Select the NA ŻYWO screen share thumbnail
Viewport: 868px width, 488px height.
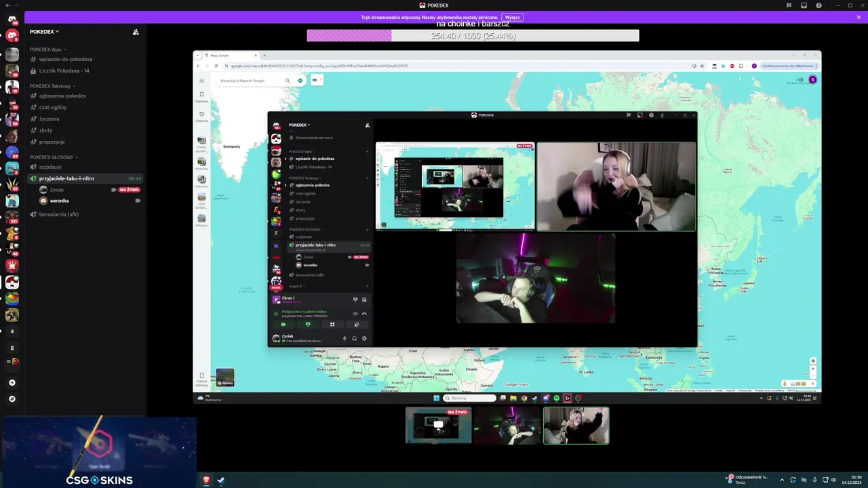[439, 426]
